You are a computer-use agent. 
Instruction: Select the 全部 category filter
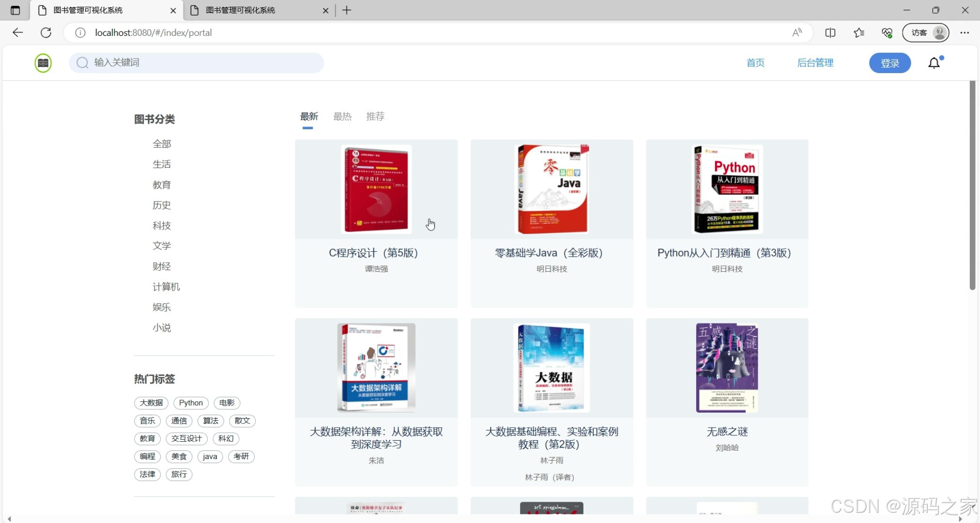(162, 143)
